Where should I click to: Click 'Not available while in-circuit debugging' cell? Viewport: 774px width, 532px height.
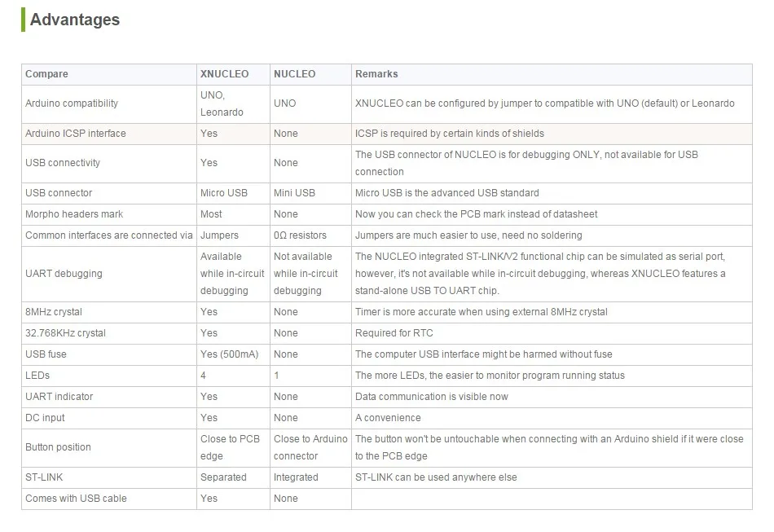[306, 274]
